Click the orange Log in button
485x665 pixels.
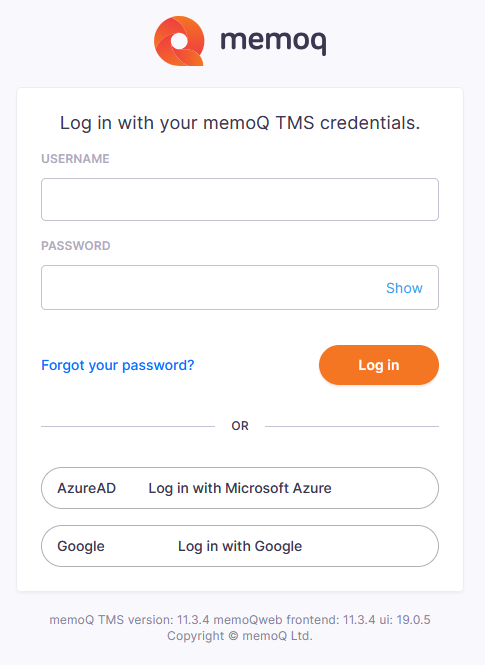pos(379,365)
